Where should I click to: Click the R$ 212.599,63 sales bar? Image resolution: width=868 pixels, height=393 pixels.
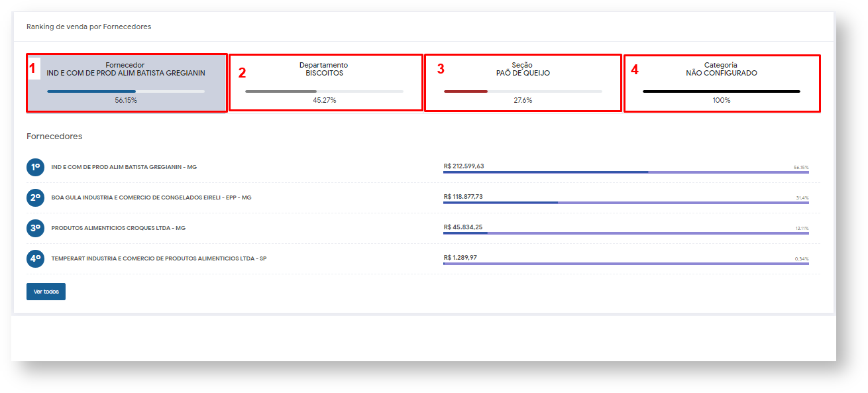625,172
